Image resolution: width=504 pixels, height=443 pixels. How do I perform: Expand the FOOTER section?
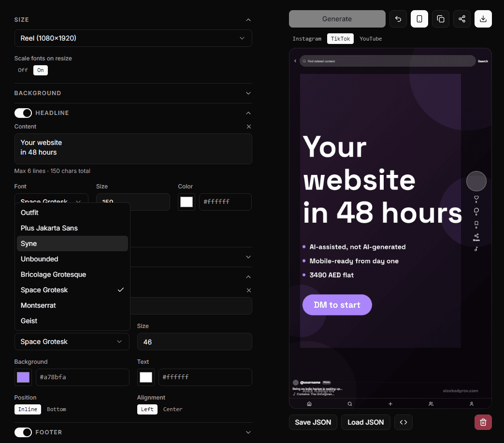(x=248, y=432)
